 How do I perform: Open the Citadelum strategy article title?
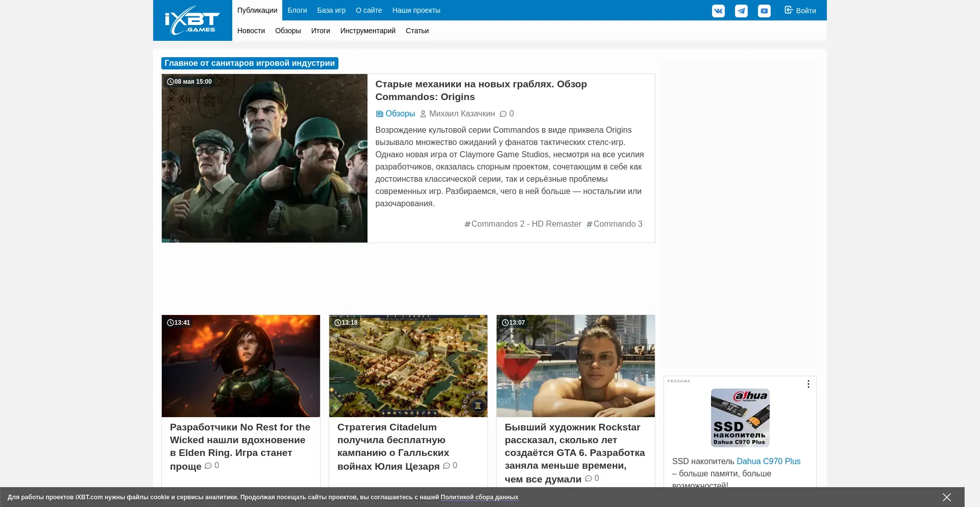(x=393, y=446)
